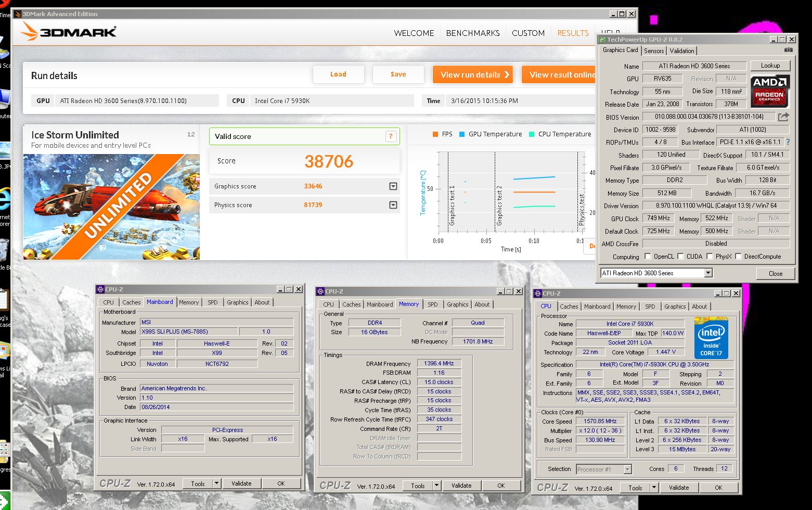Click Validate in the Mainboard CPU-Z window
812x510 pixels.
pos(241,483)
